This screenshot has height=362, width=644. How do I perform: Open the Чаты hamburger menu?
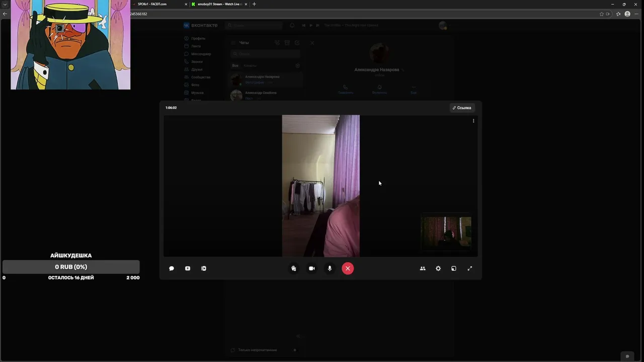(x=233, y=43)
